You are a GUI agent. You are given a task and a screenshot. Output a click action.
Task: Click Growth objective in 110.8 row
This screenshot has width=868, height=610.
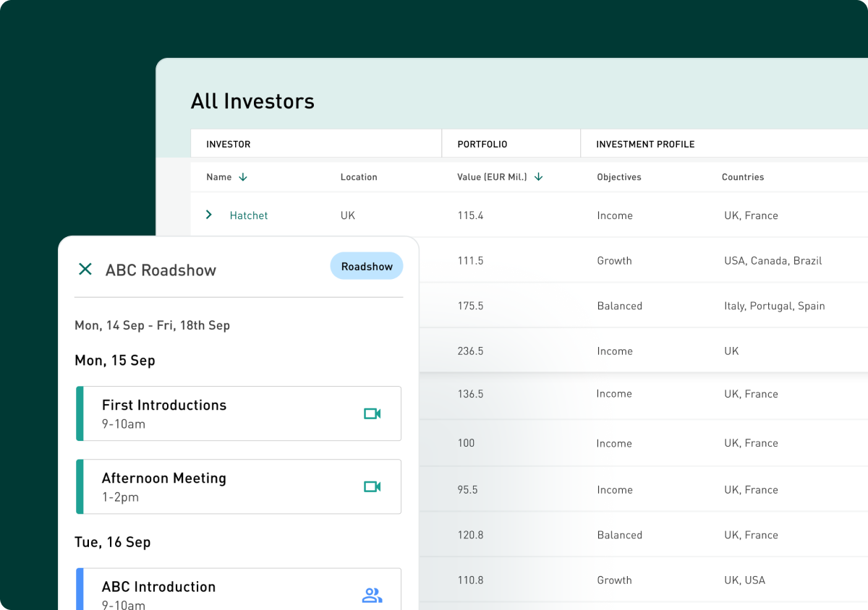pos(614,580)
